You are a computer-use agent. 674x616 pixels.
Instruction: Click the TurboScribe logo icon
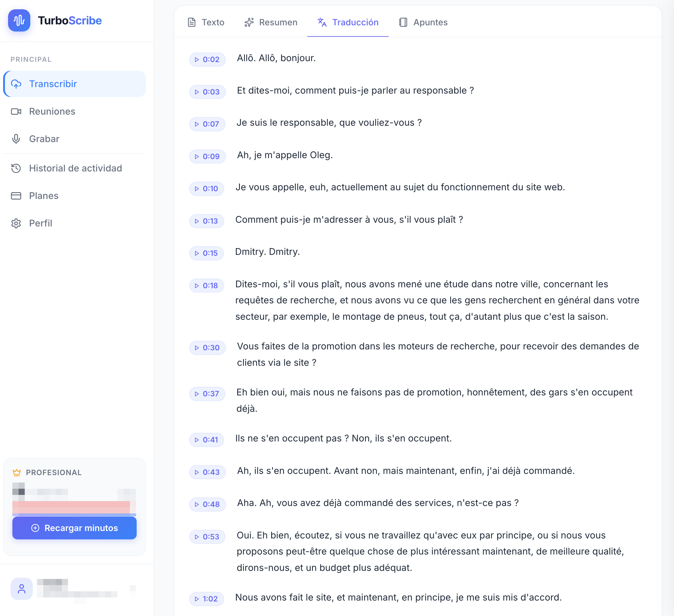tap(19, 20)
